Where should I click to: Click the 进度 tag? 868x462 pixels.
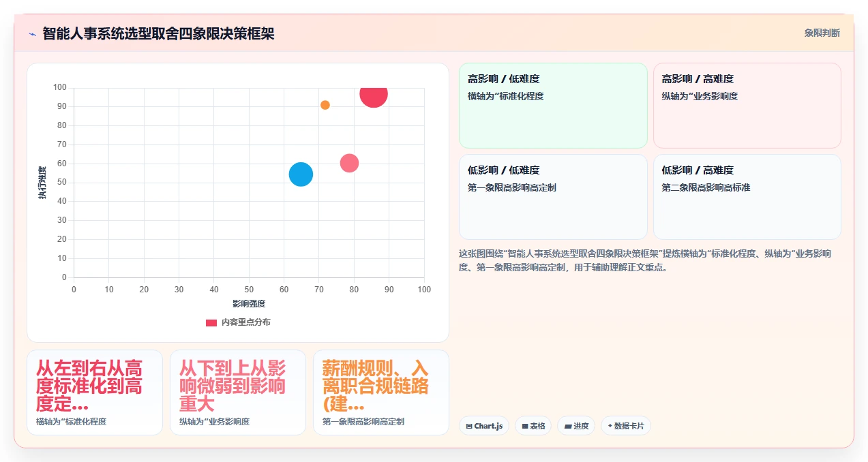tap(576, 426)
